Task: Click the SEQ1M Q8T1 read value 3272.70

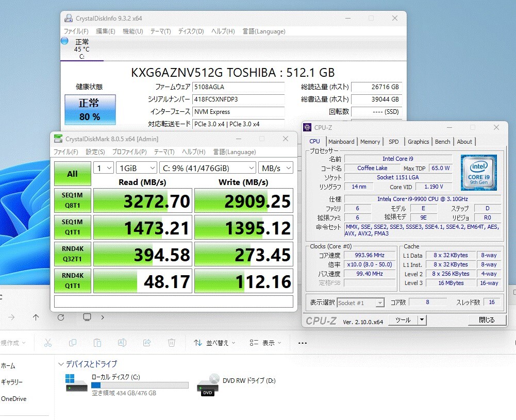Action: (x=143, y=200)
